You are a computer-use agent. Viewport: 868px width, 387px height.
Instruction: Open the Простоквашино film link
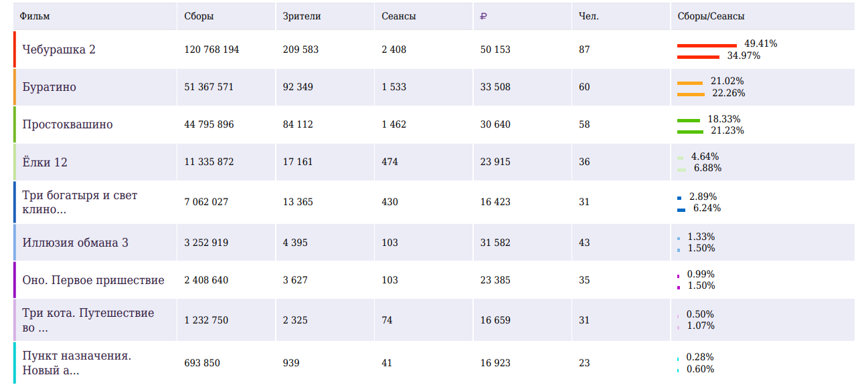[x=68, y=124]
